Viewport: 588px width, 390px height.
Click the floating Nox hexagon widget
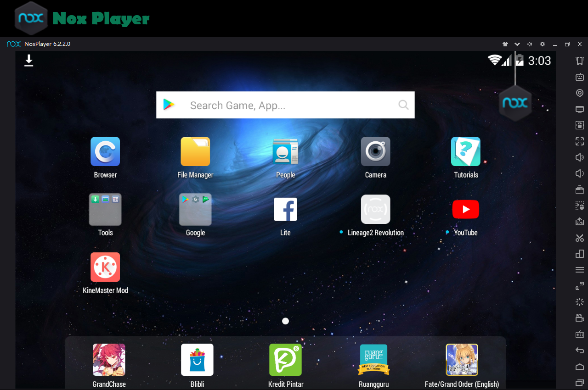coord(515,103)
